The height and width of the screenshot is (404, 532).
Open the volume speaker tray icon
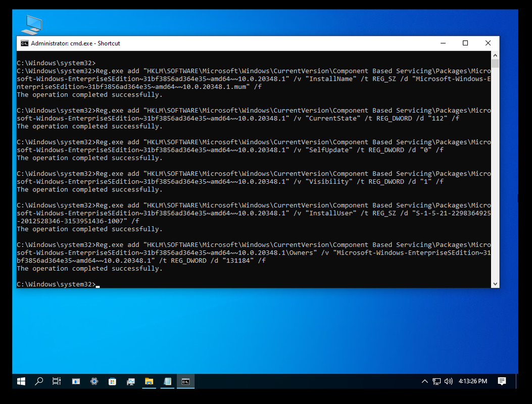(448, 381)
